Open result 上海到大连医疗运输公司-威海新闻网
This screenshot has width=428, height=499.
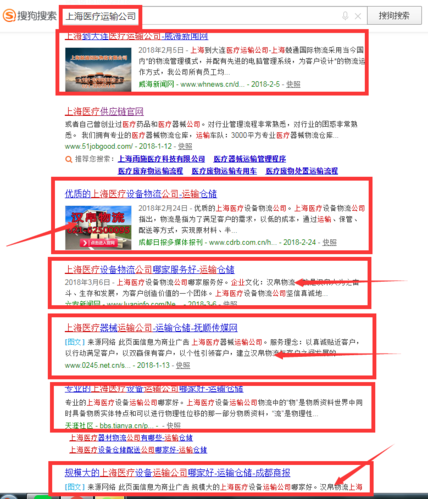(x=136, y=36)
